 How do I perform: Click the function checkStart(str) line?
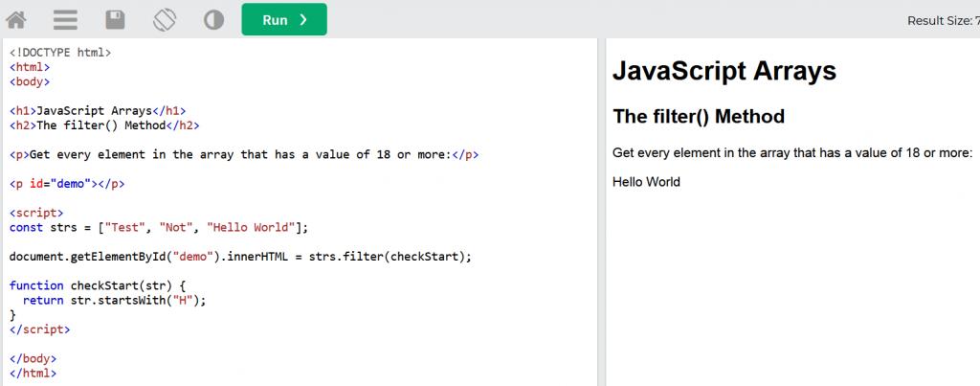coord(98,285)
